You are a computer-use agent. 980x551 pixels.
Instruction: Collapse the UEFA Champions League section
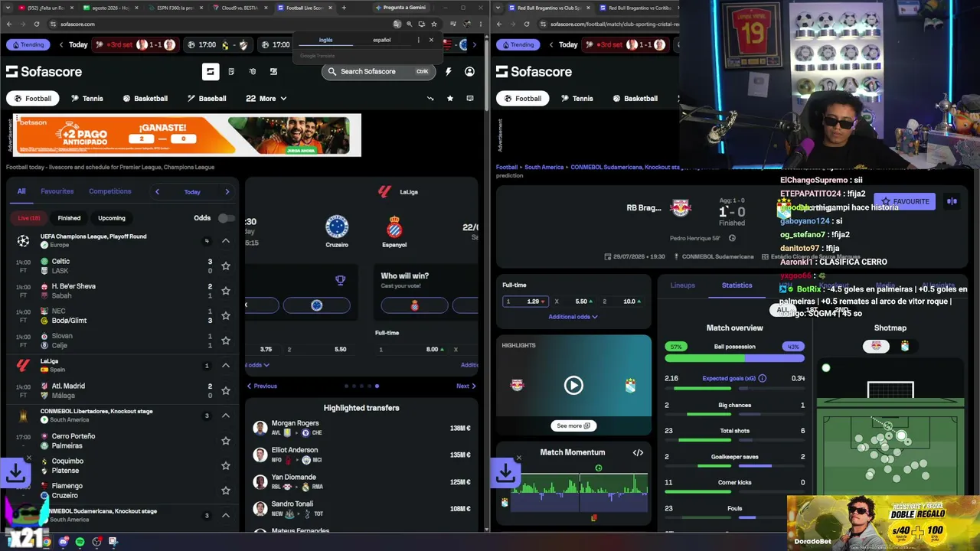[226, 241]
